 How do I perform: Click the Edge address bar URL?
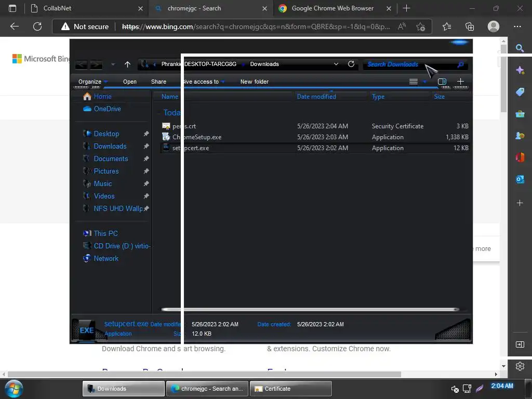click(256, 26)
